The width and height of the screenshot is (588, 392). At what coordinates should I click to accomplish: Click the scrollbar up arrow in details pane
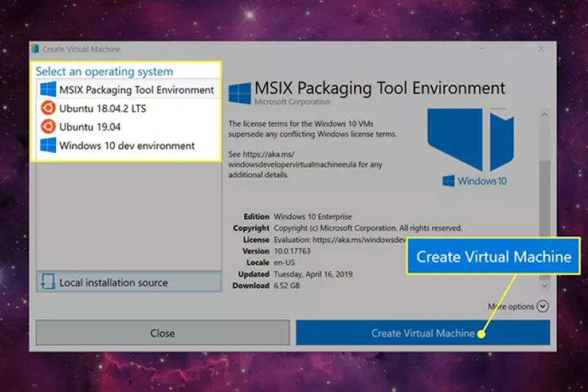point(545,114)
